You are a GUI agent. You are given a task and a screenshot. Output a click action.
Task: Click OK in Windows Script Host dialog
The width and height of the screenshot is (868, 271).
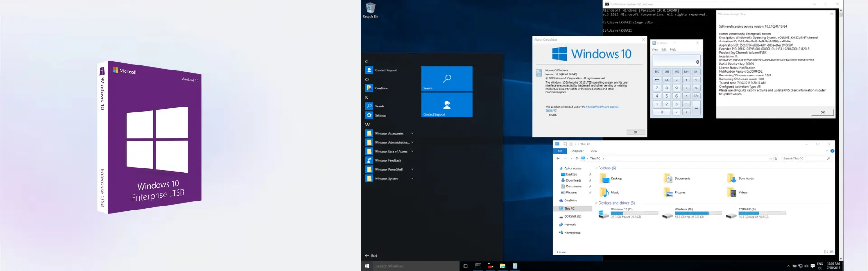(x=822, y=112)
